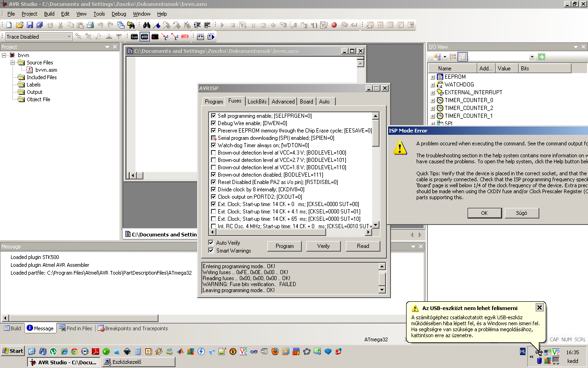Click the start debugging play arrow icon
The height and width of the screenshot is (368, 588).
(222, 25)
